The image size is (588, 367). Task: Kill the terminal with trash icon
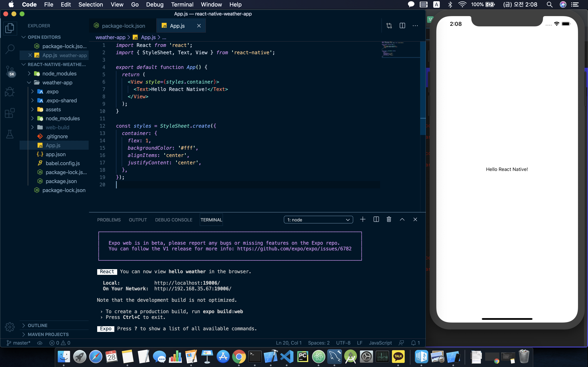pyautogui.click(x=389, y=219)
